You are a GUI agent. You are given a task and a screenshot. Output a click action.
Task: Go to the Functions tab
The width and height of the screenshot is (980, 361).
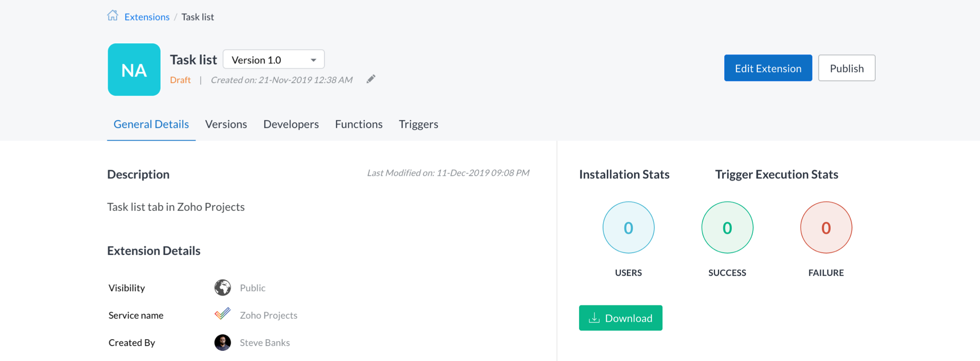(359, 124)
